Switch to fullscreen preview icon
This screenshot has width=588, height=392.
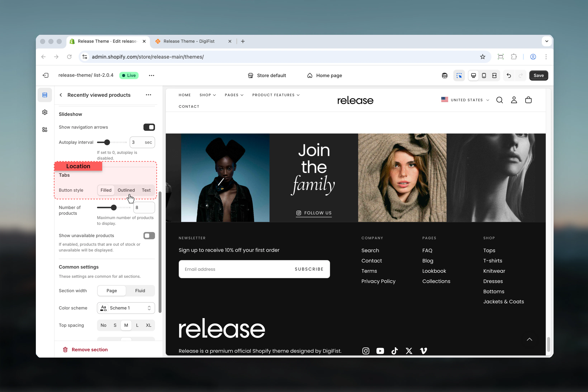[494, 75]
